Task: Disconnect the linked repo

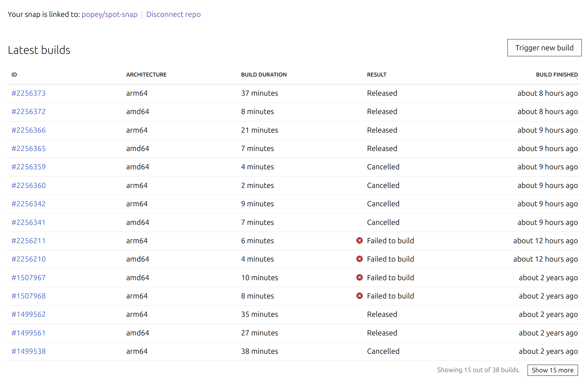Action: coord(173,14)
